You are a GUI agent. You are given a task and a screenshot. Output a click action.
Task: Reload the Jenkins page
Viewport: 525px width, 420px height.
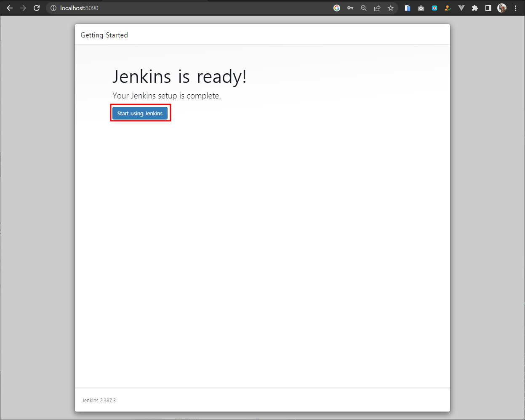37,8
